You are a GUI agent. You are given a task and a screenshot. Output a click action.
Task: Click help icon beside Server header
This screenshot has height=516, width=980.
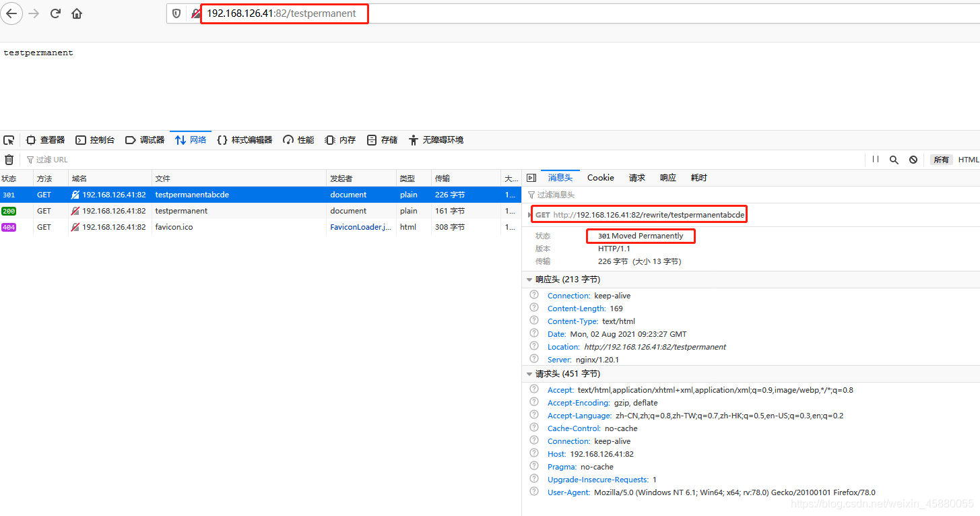[x=534, y=359]
